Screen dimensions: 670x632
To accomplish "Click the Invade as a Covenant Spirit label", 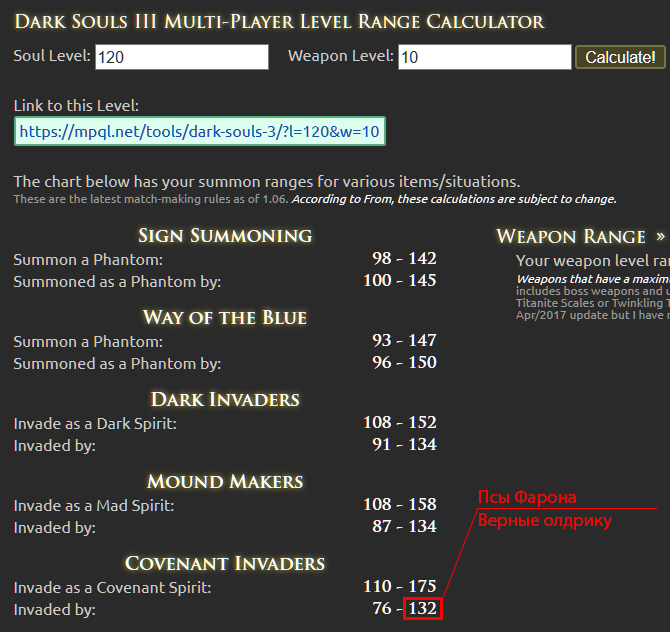I will tap(112, 588).
